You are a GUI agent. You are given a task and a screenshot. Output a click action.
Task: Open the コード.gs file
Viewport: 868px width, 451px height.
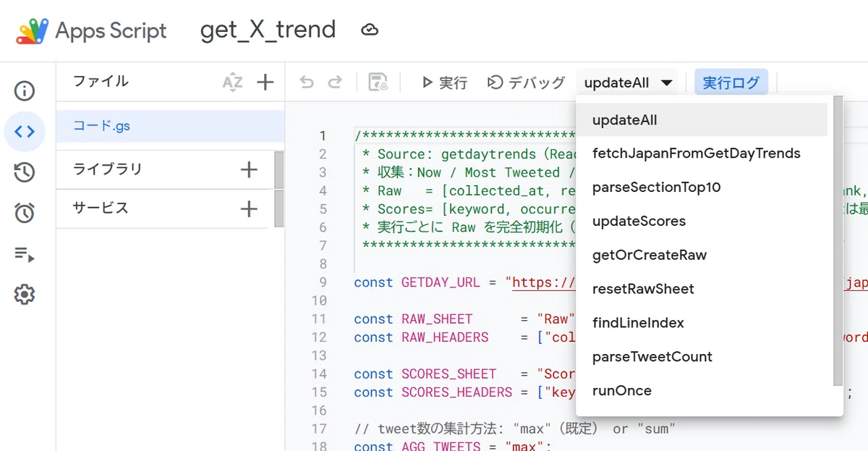click(171, 126)
